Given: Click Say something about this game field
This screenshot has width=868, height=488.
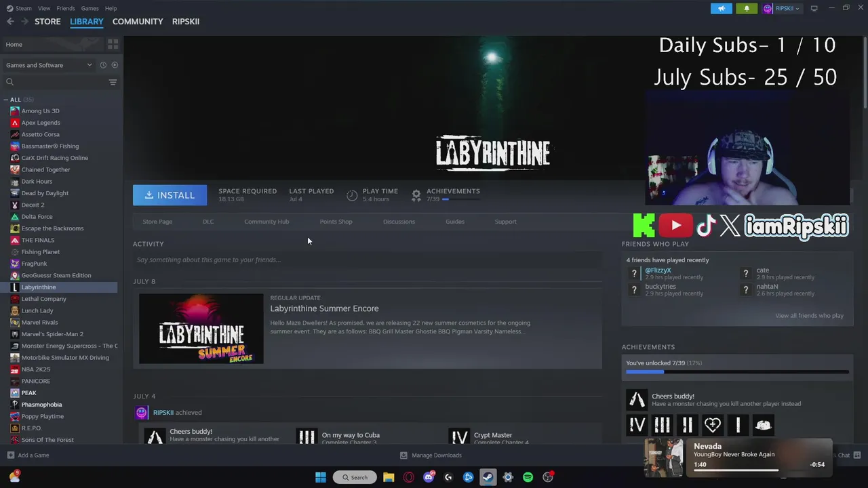Looking at the screenshot, I should pos(367,260).
